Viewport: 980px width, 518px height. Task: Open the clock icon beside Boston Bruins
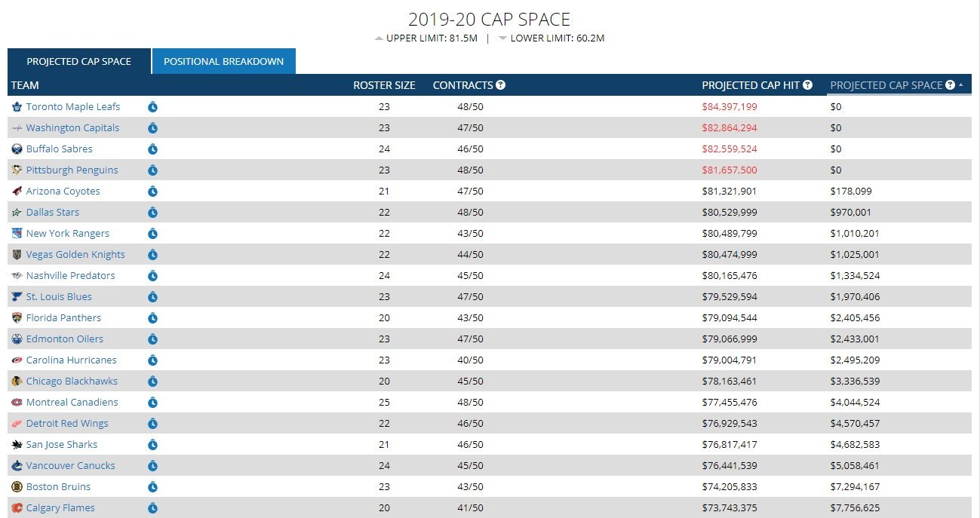[x=152, y=487]
